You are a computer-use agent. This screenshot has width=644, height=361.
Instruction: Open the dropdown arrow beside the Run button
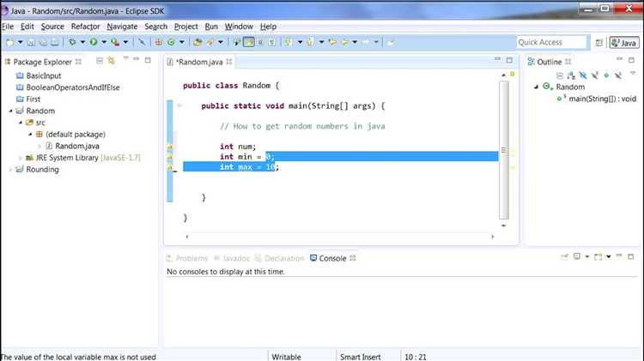(x=104, y=42)
